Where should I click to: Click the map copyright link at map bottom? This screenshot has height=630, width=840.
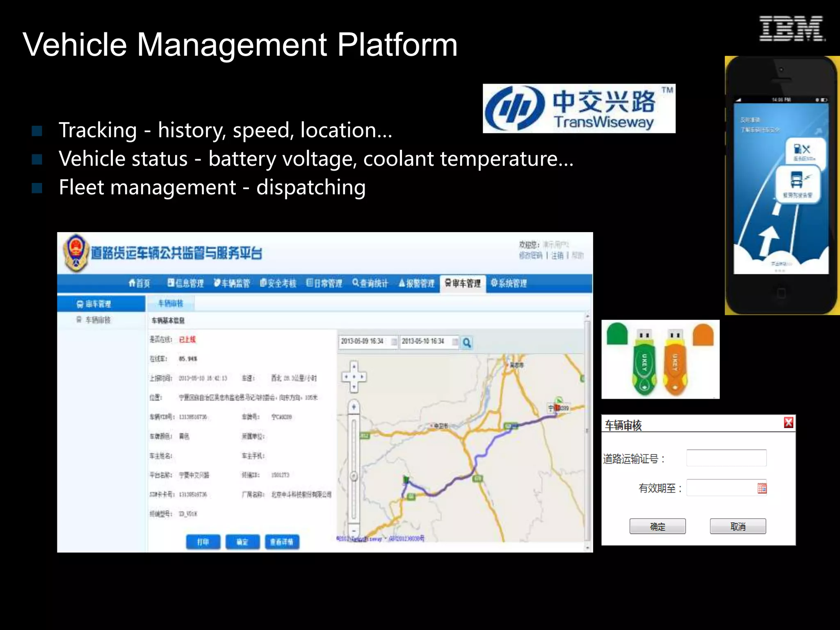(x=380, y=539)
